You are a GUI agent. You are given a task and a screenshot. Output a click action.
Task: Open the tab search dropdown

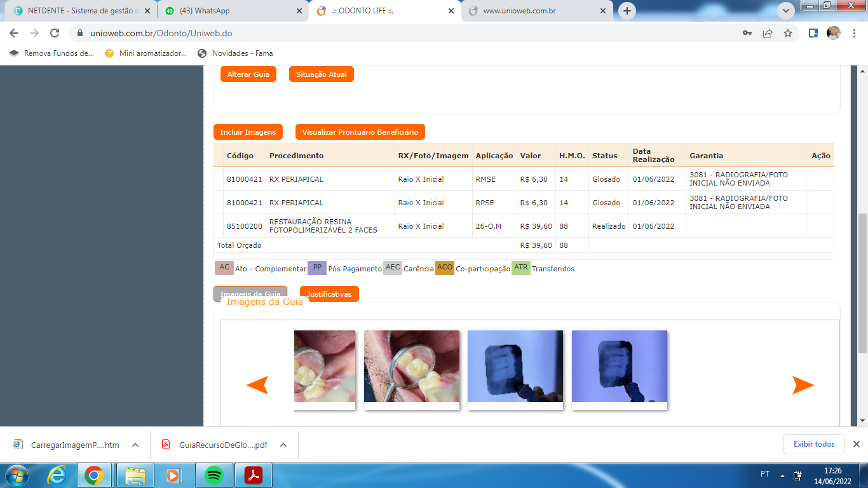click(786, 11)
